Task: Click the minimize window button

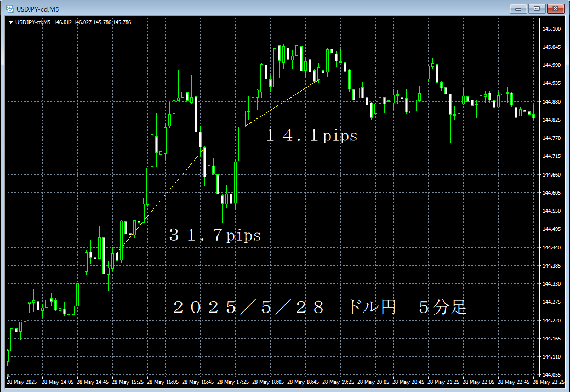Action: (x=517, y=8)
